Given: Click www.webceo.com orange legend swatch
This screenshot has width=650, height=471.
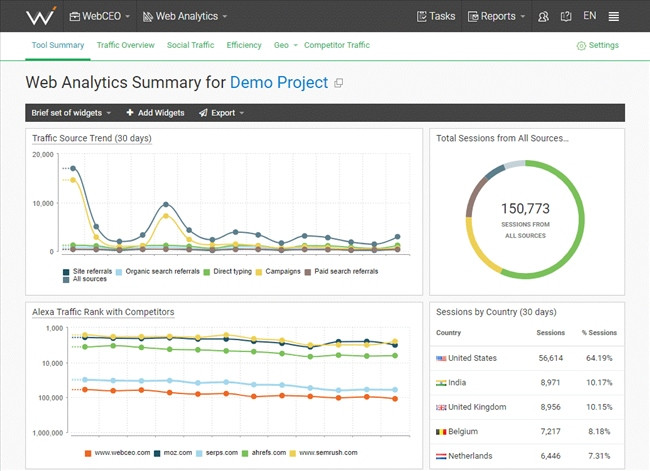Looking at the screenshot, I should (88, 453).
